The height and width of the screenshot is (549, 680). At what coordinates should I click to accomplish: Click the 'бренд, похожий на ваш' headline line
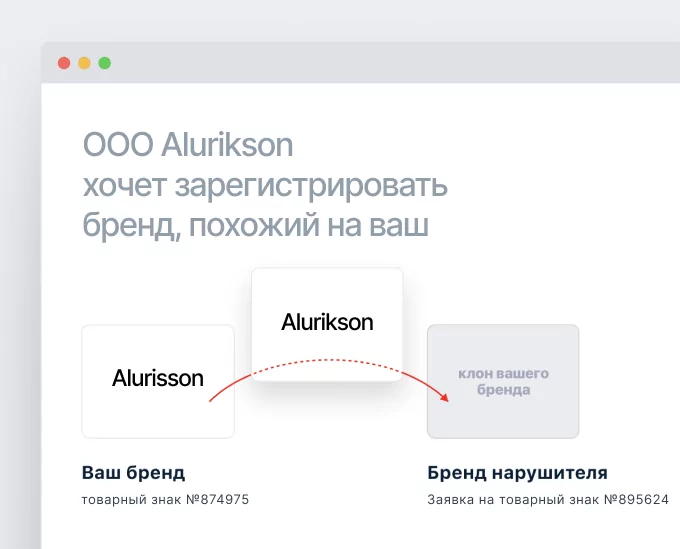click(256, 225)
